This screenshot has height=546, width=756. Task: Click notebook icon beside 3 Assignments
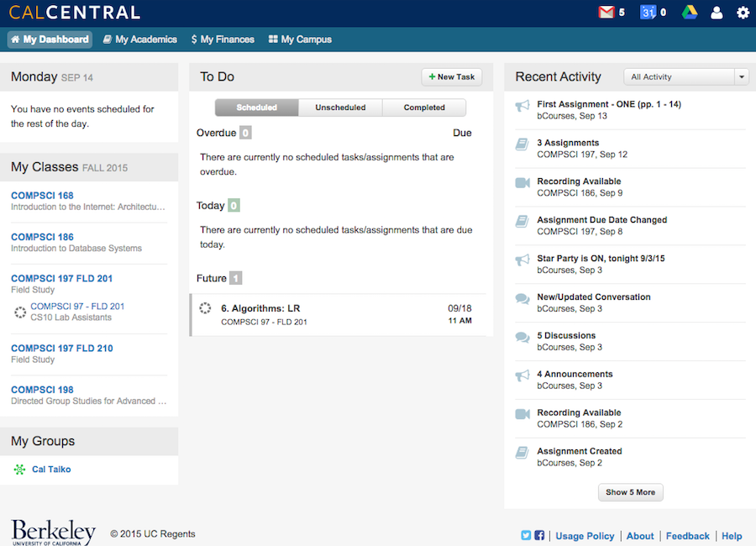point(522,144)
